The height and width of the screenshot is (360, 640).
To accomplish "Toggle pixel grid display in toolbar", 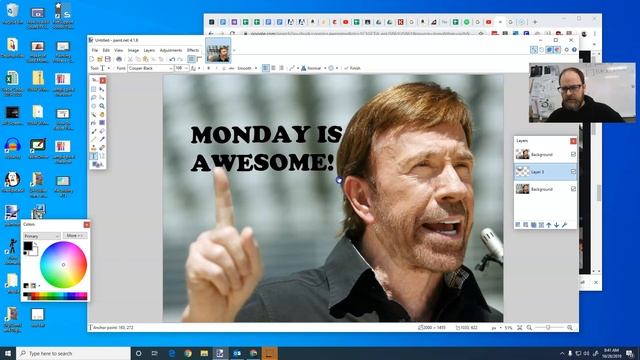I will click(191, 59).
